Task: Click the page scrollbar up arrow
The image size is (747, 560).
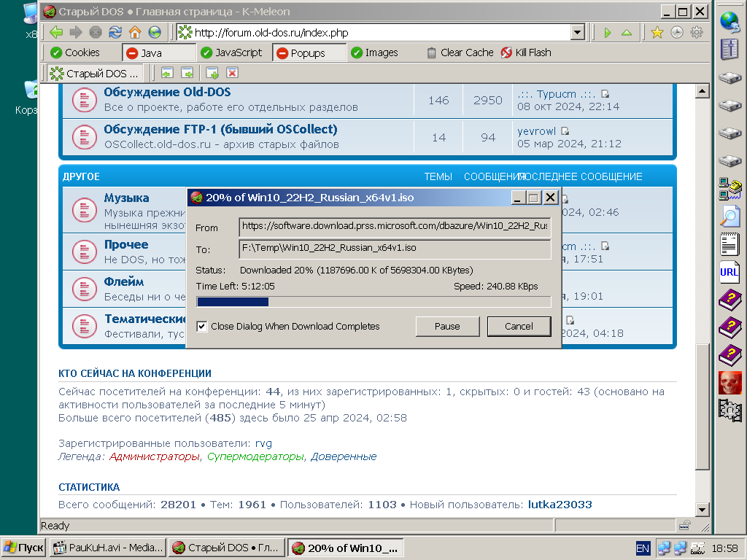Action: (x=703, y=90)
